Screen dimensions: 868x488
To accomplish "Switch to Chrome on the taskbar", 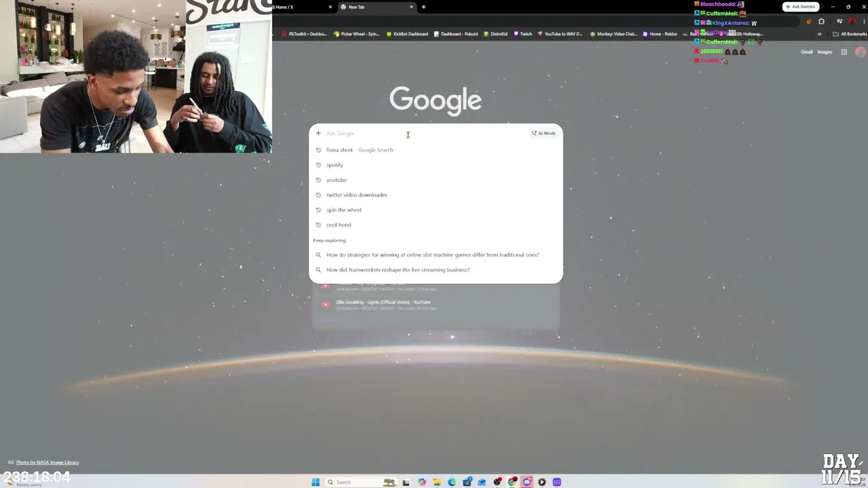I will click(512, 482).
